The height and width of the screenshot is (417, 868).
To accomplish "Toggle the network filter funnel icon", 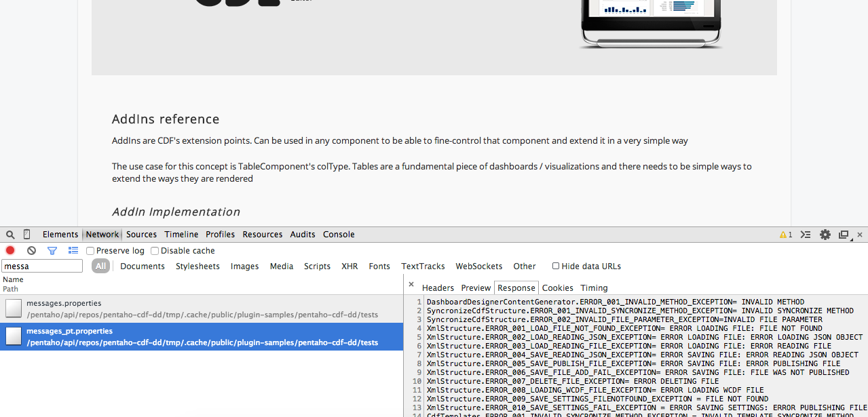I will pyautogui.click(x=52, y=250).
